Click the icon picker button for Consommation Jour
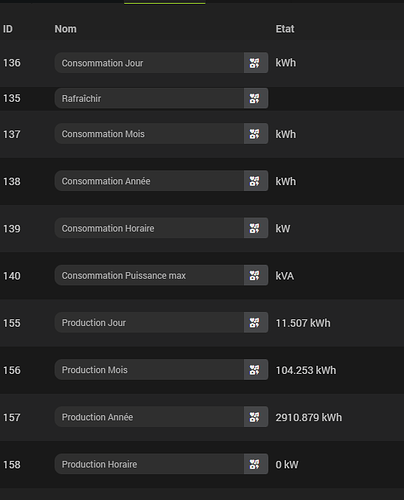The image size is (404, 500). click(256, 63)
